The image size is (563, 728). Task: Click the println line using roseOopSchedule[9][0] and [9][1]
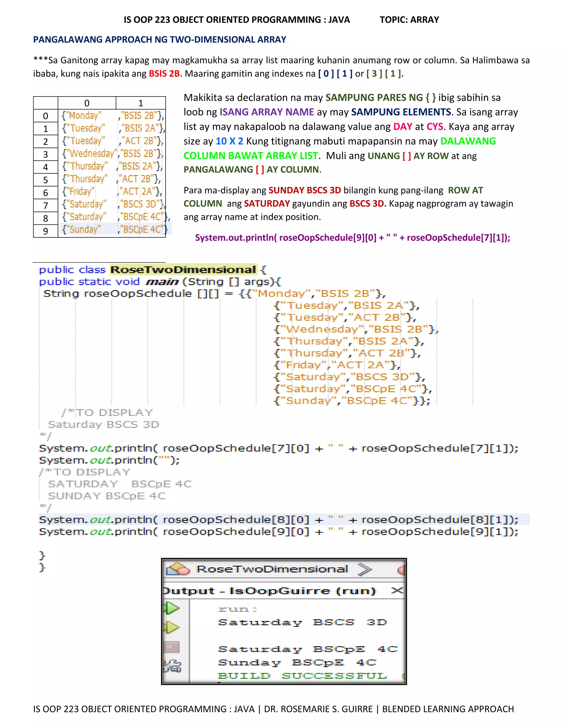[278, 532]
